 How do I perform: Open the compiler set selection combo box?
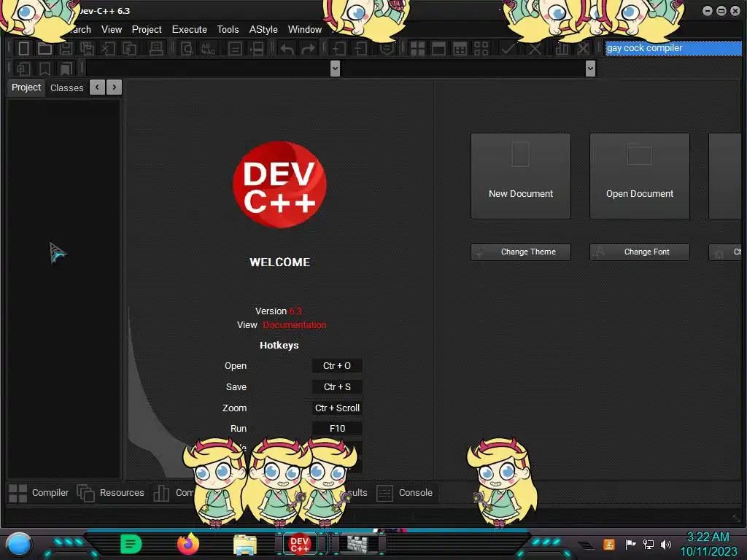tap(673, 48)
